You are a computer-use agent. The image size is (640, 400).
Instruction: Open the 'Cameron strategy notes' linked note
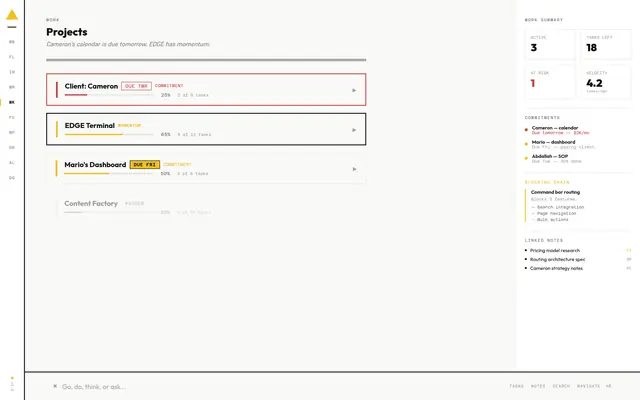tap(556, 269)
